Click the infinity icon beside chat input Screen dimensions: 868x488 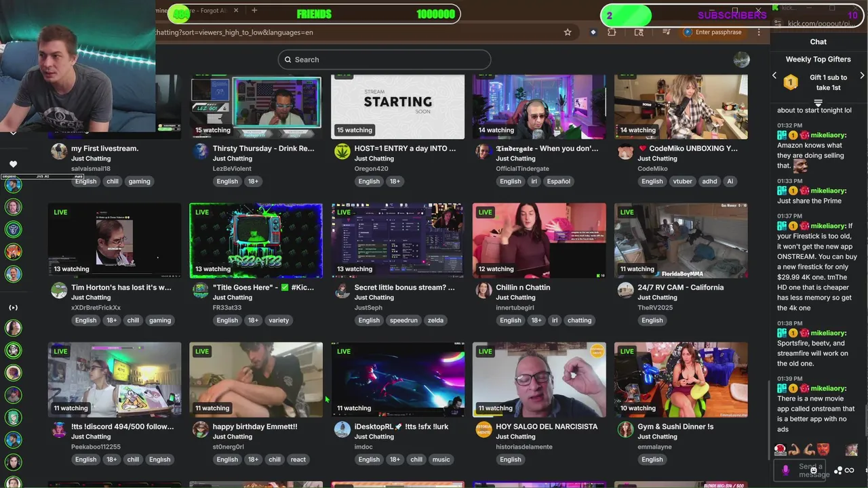click(x=849, y=470)
